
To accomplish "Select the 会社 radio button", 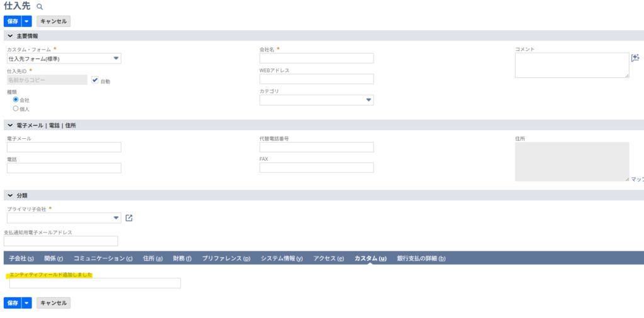I will point(16,99).
